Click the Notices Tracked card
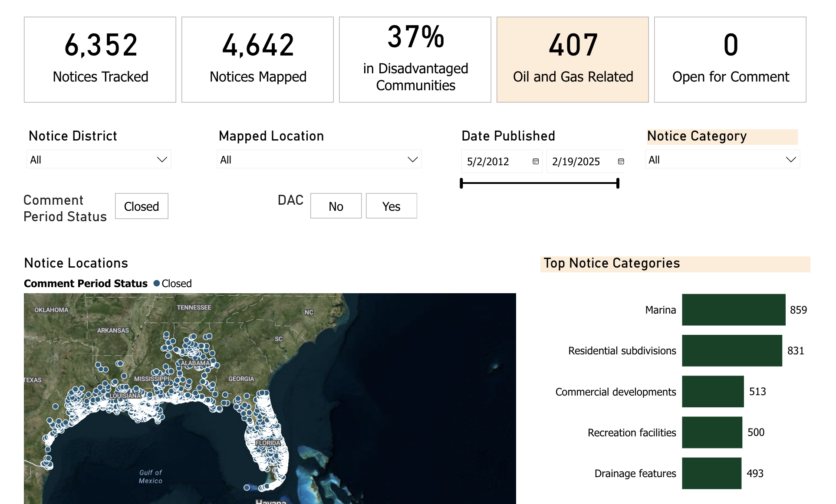 point(100,60)
